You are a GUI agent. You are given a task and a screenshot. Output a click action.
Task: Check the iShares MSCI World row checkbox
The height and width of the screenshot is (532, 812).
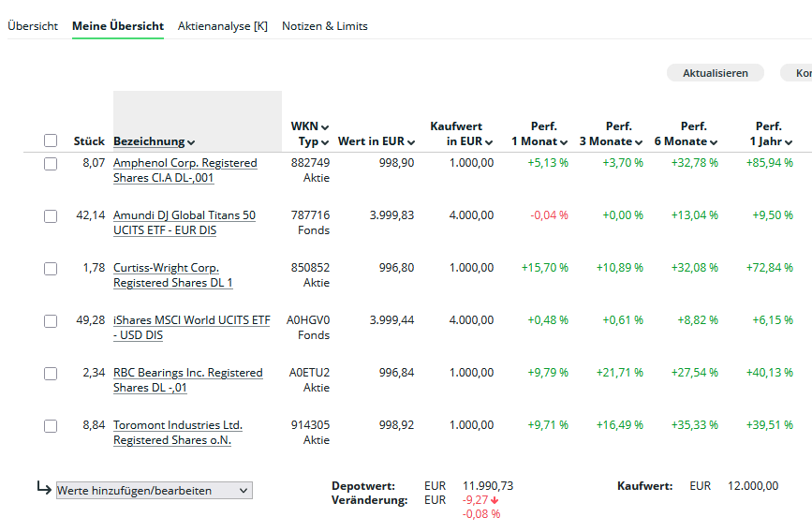click(51, 321)
